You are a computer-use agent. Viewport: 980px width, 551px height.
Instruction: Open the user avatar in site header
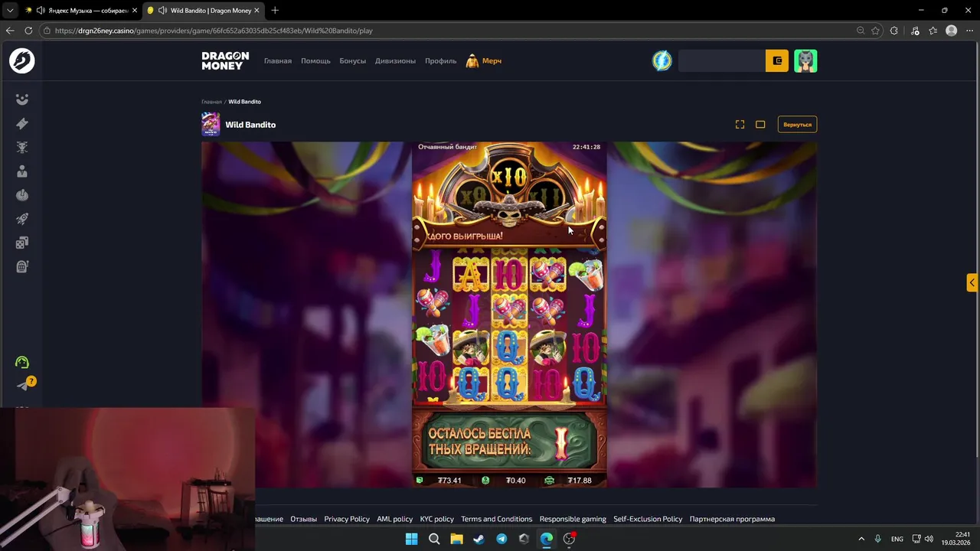[805, 60]
